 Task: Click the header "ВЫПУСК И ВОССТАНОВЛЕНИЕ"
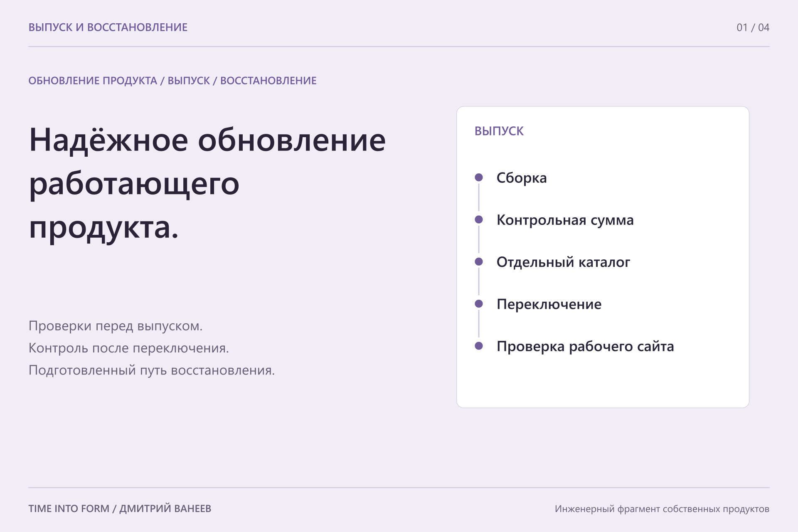click(108, 27)
